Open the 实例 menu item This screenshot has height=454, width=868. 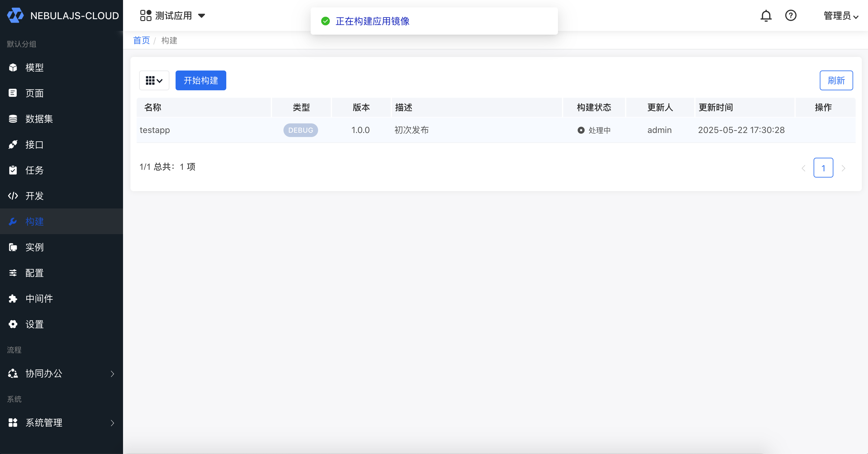tap(34, 247)
